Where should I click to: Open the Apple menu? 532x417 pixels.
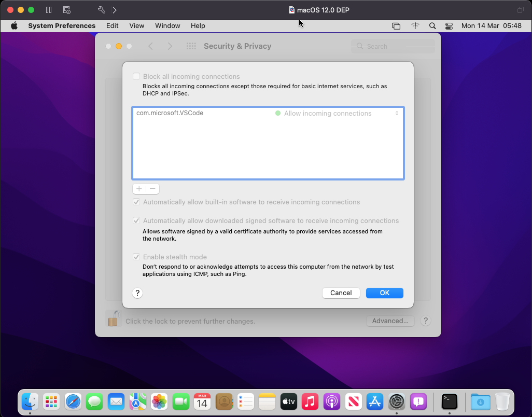click(14, 25)
